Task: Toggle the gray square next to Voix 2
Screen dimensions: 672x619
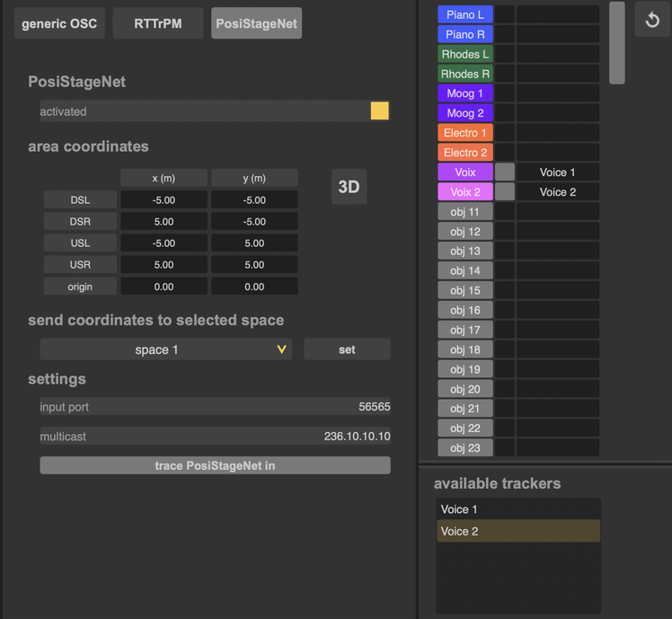Action: click(505, 191)
